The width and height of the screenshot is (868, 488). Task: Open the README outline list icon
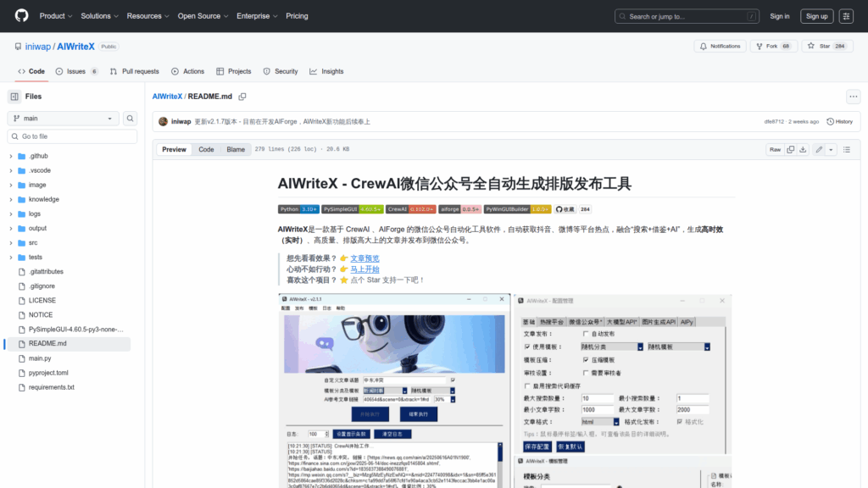pos(847,149)
